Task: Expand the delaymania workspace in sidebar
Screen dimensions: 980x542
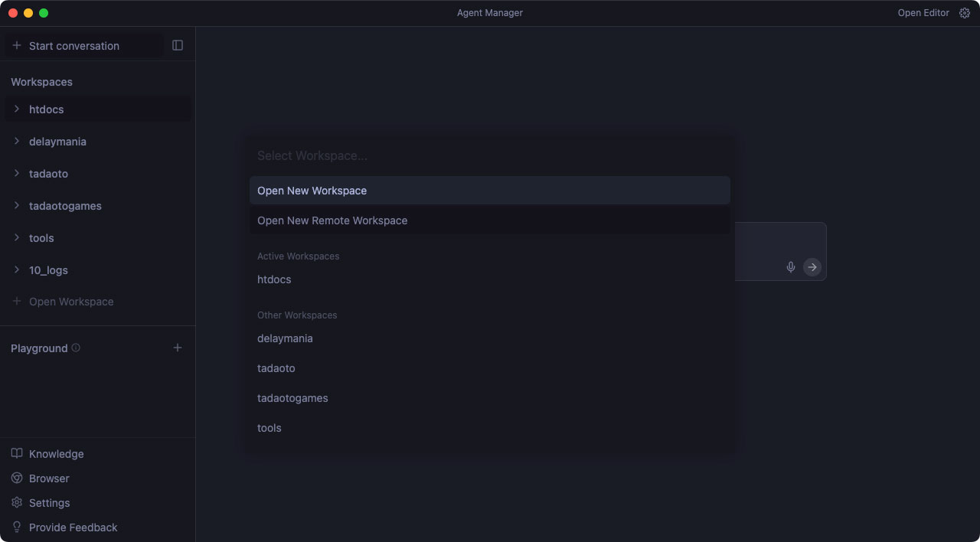Action: (17, 142)
